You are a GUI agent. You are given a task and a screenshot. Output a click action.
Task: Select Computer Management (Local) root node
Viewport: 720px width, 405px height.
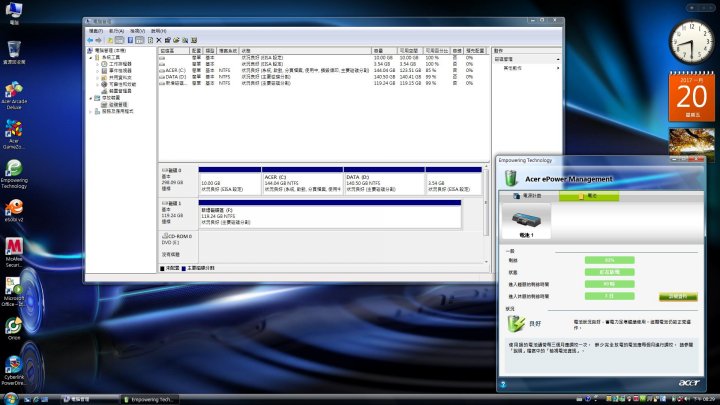(x=107, y=51)
